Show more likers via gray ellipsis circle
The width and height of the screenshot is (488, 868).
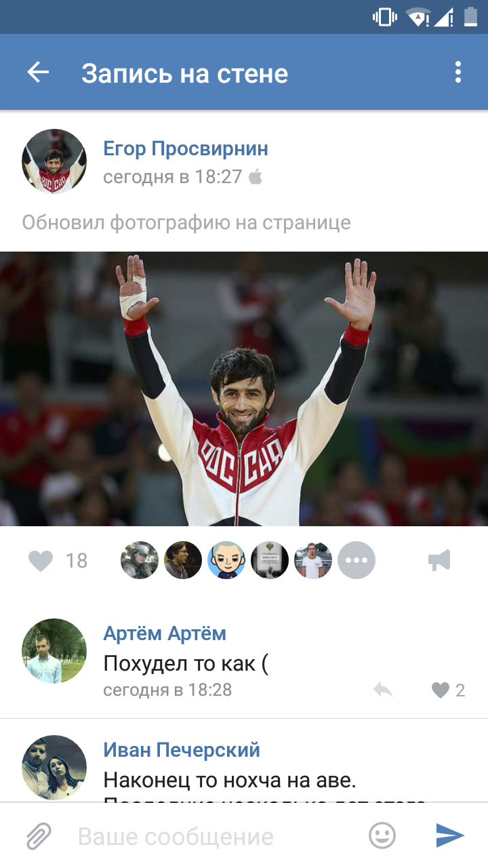(357, 560)
